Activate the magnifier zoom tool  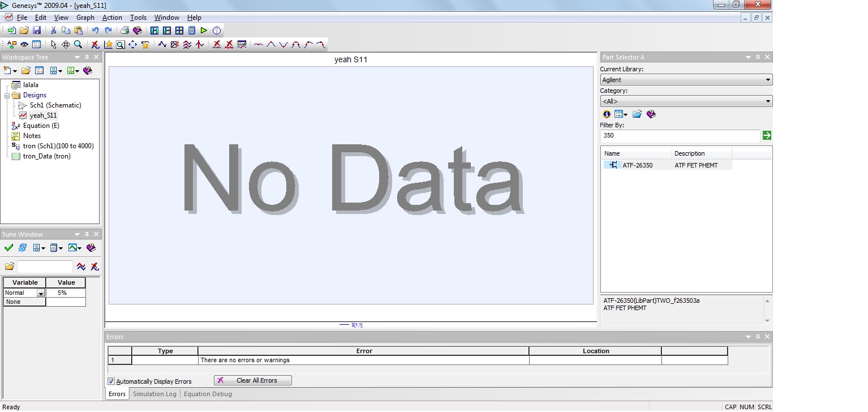click(78, 44)
